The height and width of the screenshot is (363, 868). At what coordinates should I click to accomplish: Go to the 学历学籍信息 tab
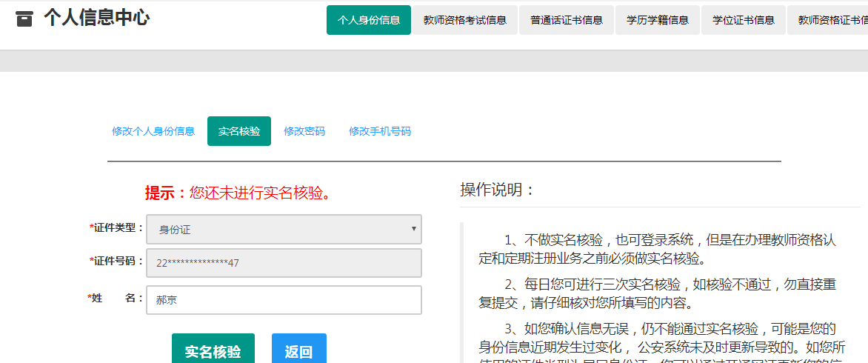coord(657,20)
